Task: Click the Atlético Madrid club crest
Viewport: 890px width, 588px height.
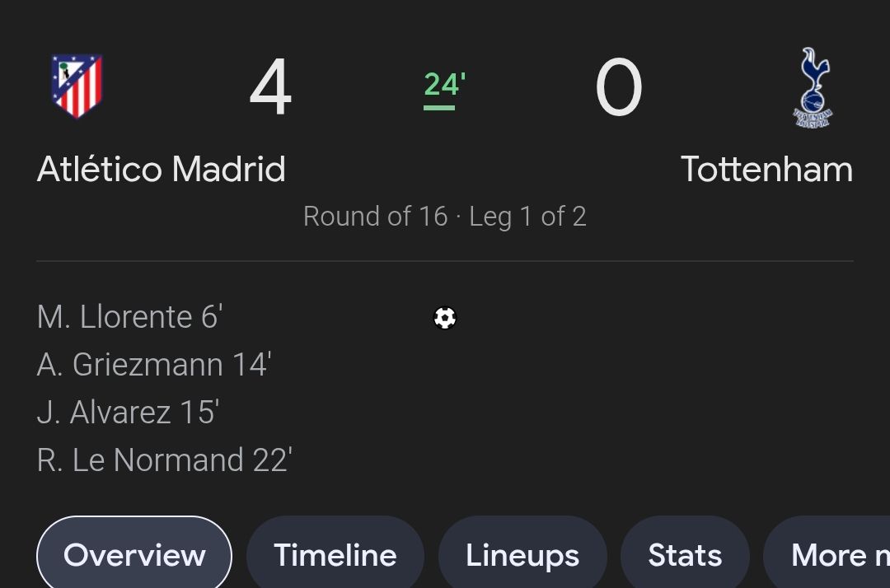Action: click(77, 86)
